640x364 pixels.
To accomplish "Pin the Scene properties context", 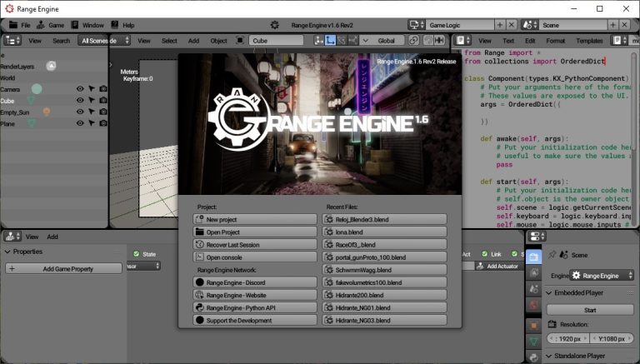I will (x=552, y=255).
